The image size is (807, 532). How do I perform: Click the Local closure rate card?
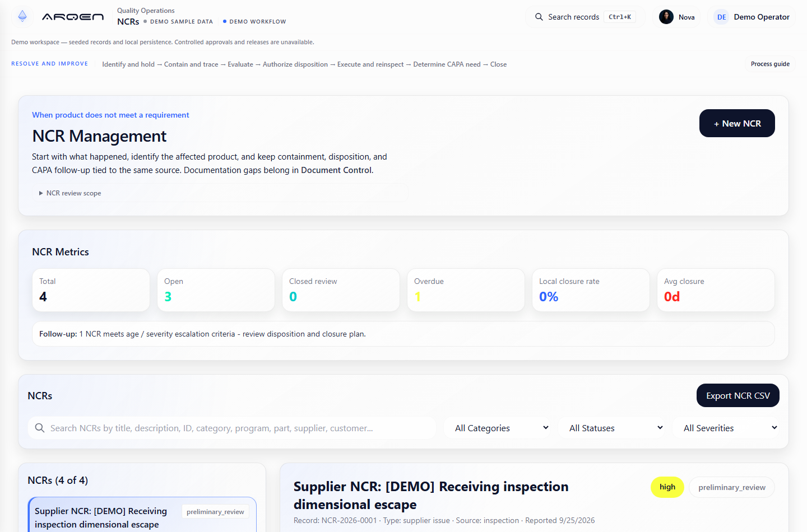tap(591, 290)
